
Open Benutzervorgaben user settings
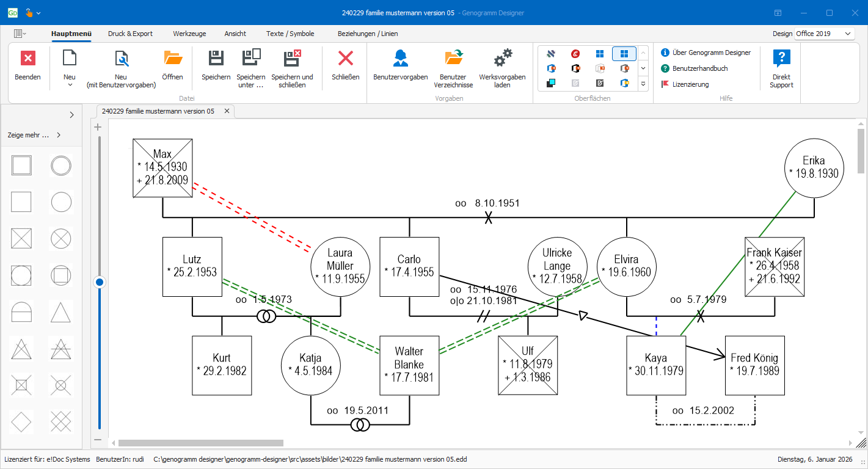pyautogui.click(x=400, y=59)
